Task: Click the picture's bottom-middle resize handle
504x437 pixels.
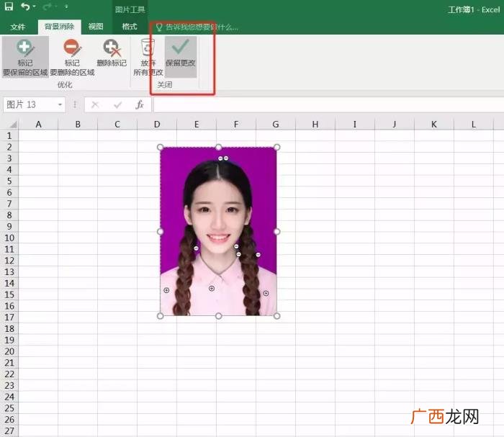Action: 219,316
